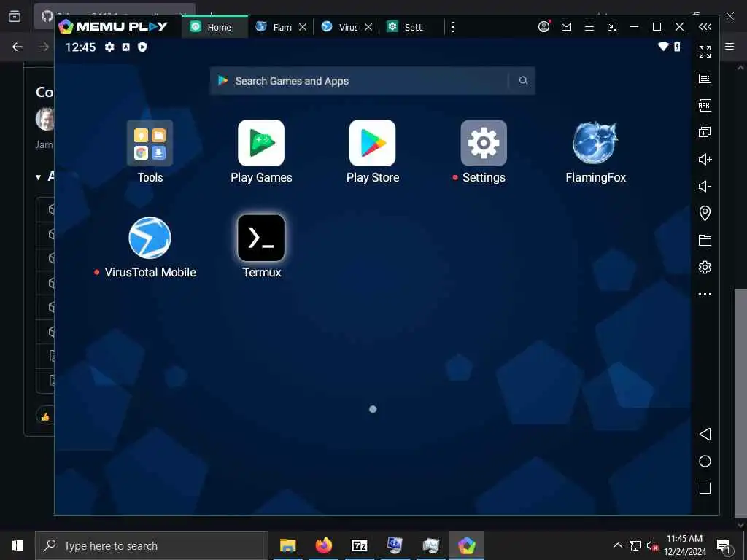Open the MEmu hamburger menu
Screen dimensions: 747x560
(x=589, y=27)
